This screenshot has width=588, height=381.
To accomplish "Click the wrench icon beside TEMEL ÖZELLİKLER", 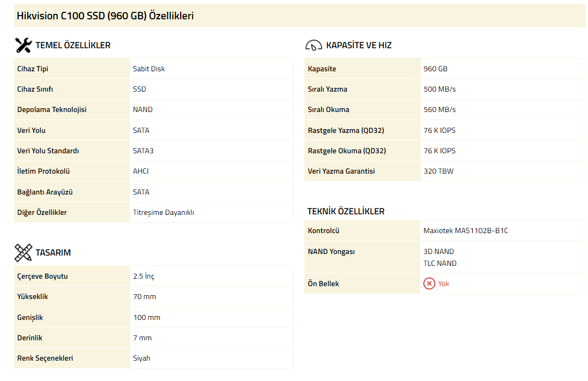I will pos(23,46).
